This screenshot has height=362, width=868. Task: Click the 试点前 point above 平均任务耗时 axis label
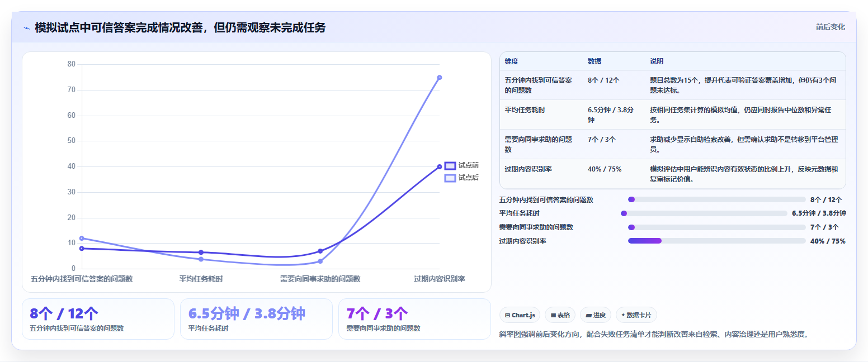[201, 253]
